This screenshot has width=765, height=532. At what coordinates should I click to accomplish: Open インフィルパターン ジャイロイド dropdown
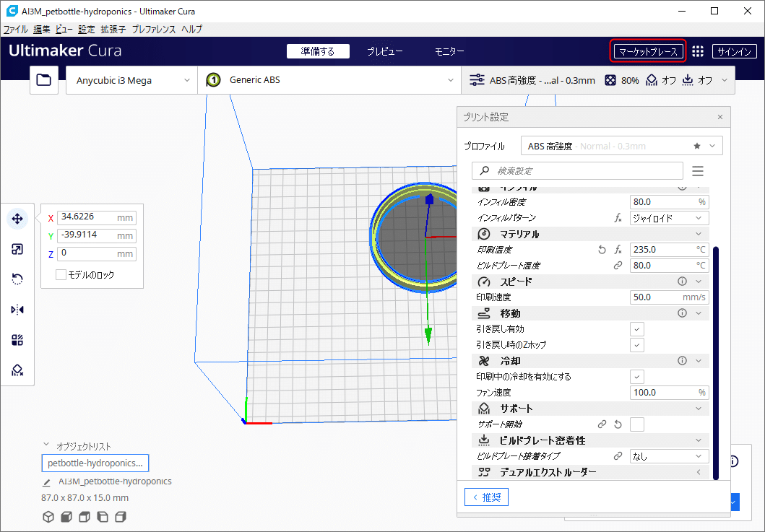[x=670, y=218]
